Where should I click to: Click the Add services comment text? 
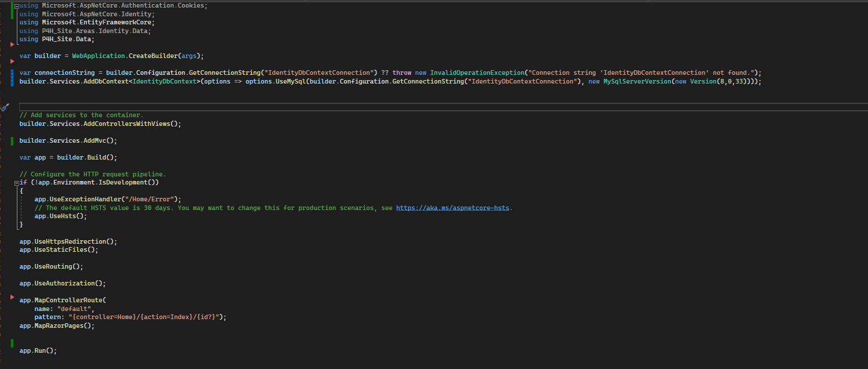tap(81, 114)
